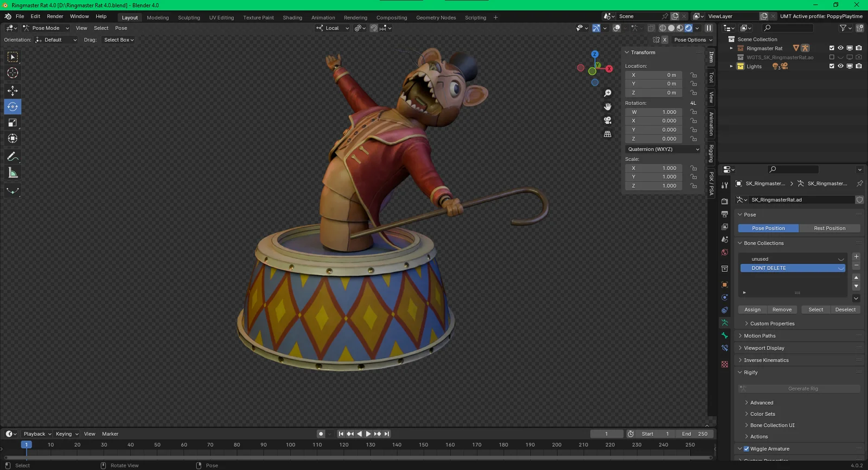Screen dimensions: 868x470
Task: Select the Rotate tool
Action: 12,106
